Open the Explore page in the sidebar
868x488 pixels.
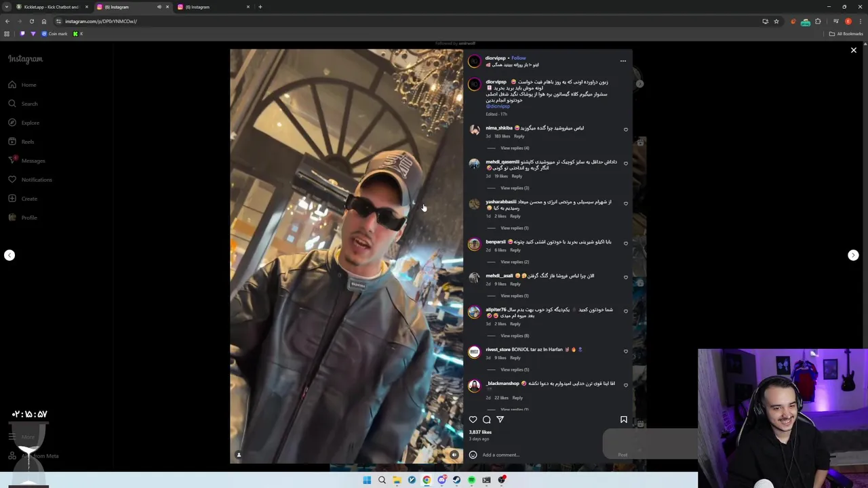24,123
